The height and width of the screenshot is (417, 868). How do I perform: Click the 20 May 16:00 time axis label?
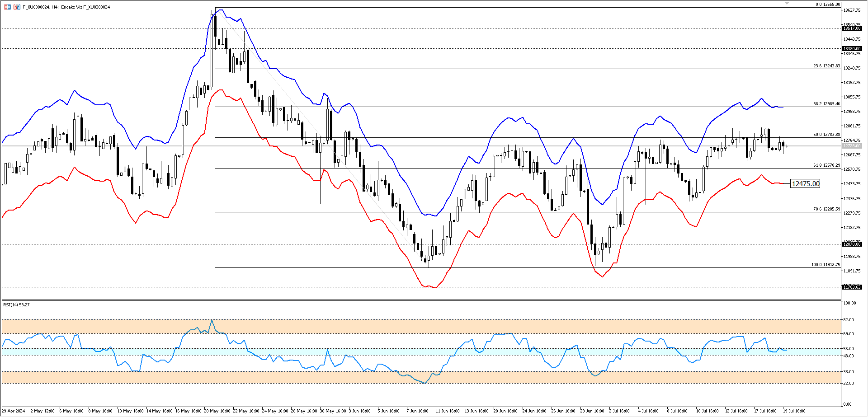click(x=217, y=411)
